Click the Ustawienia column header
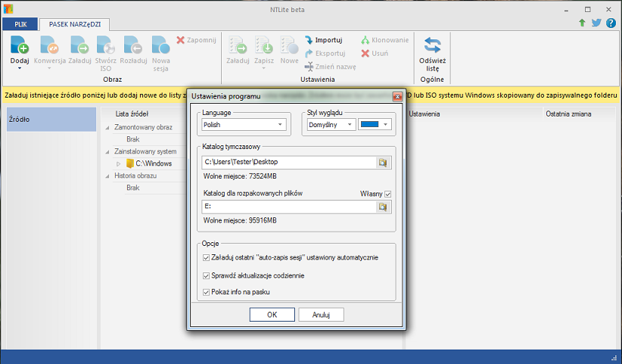622x364 pixels. click(x=424, y=114)
